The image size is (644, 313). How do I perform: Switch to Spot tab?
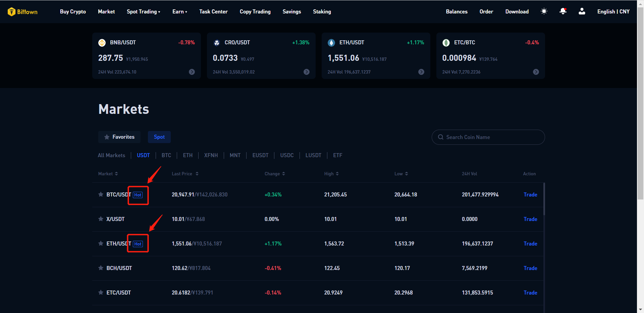coord(159,137)
